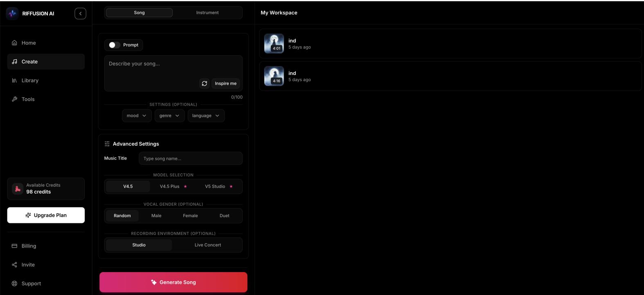Switch to the Instrument tab
This screenshot has height=295, width=644.
pyautogui.click(x=207, y=13)
